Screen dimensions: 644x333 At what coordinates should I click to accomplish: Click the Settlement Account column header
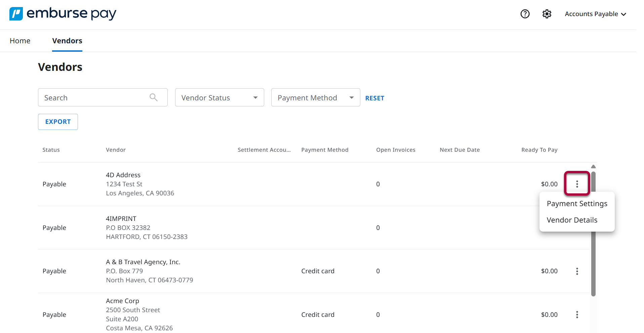tap(264, 150)
